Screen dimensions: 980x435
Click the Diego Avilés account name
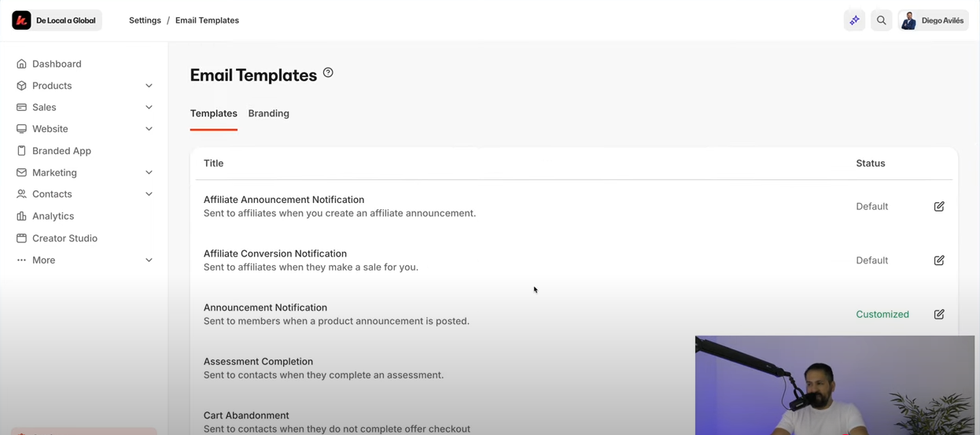coord(942,20)
